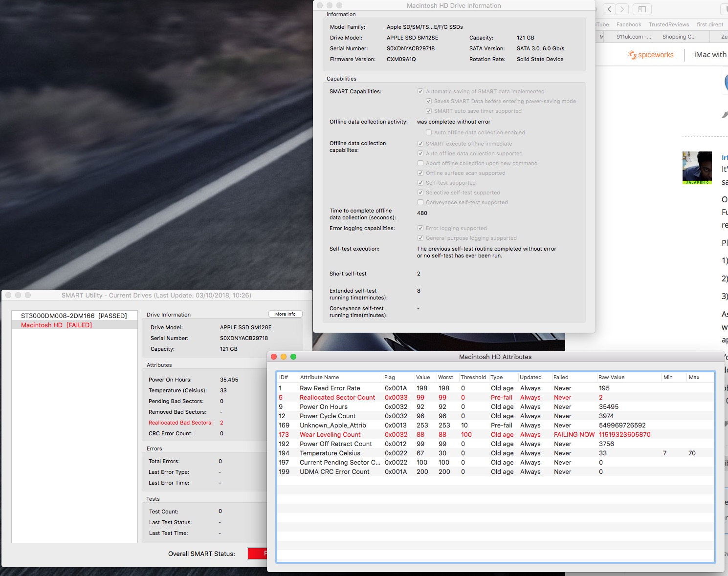This screenshot has width=728, height=576.
Task: Select the Temperature Celsius row
Action: point(495,453)
